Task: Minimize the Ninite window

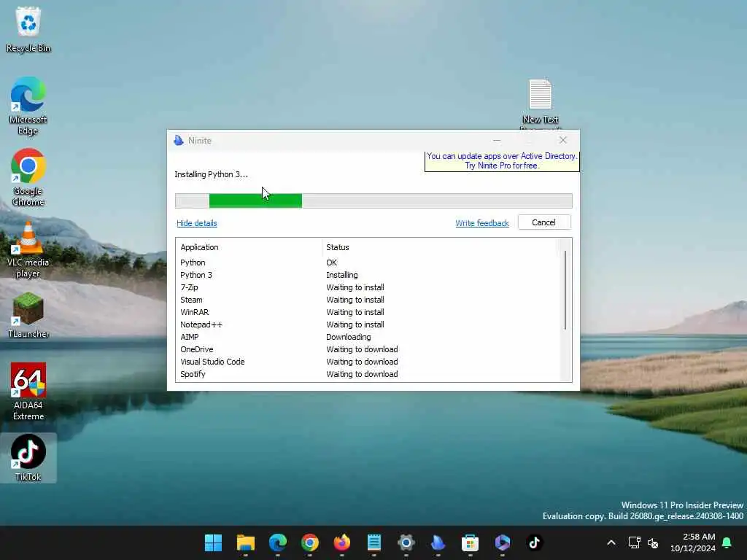Action: 497,141
